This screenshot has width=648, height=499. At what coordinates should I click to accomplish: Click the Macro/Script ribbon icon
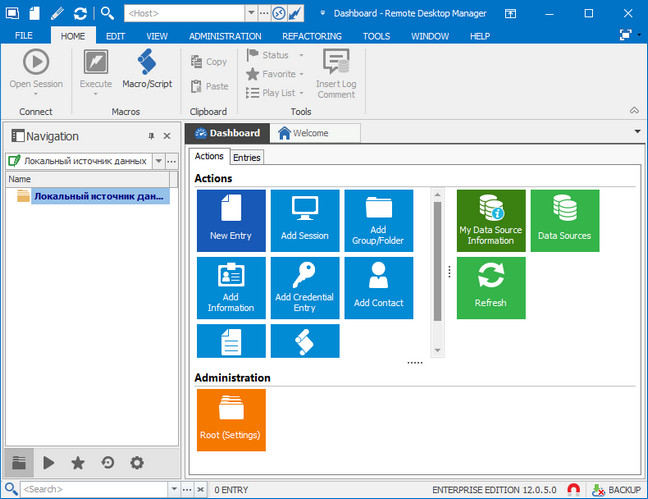pos(147,71)
